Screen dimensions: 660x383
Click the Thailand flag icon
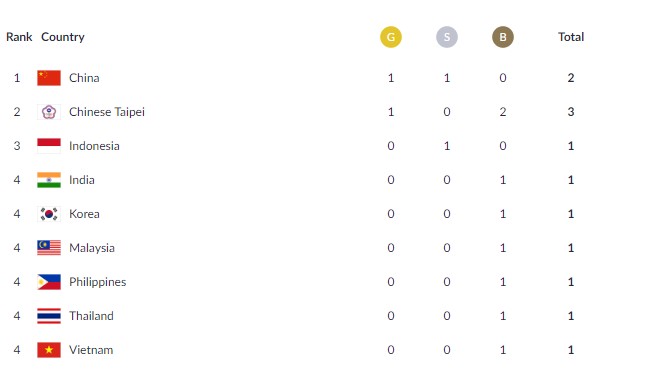click(49, 316)
